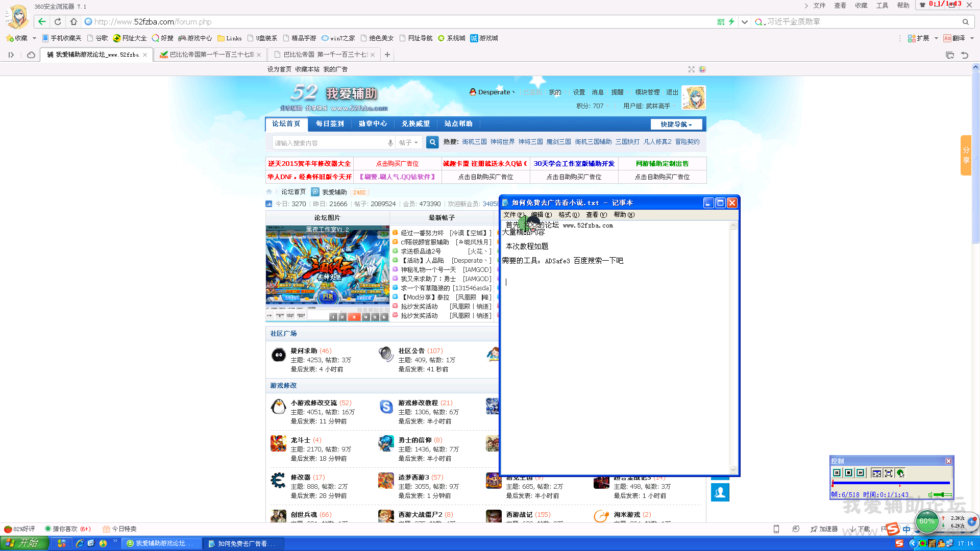Click the full-screen icon in 控制 panel
980x551 pixels.
(x=889, y=473)
